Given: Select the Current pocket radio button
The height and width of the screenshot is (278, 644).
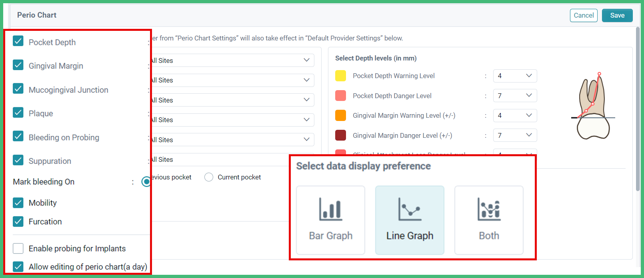Looking at the screenshot, I should [208, 177].
